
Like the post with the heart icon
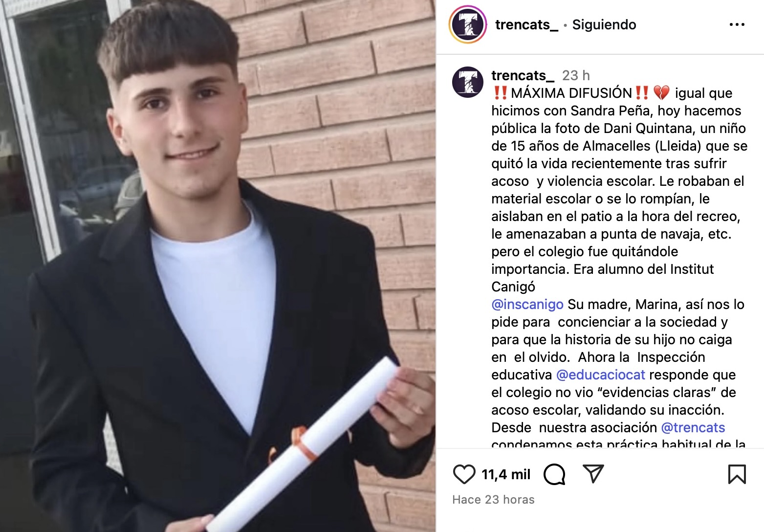point(464,474)
